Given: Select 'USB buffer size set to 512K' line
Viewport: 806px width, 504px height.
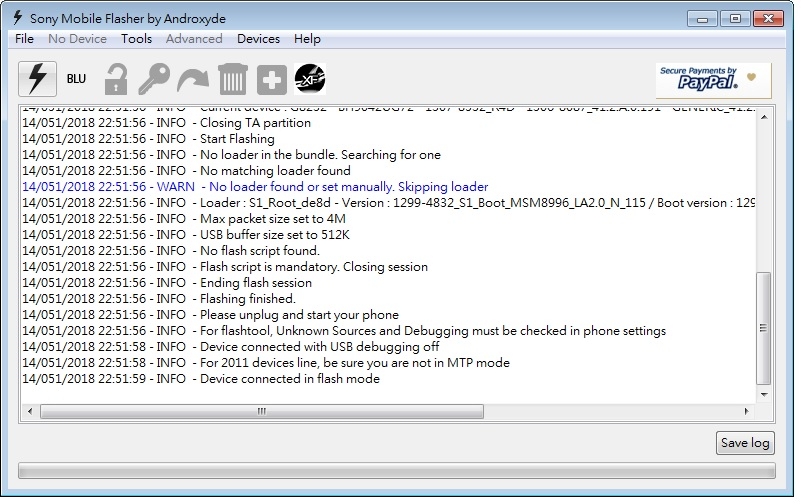Looking at the screenshot, I should pyautogui.click(x=186, y=235).
